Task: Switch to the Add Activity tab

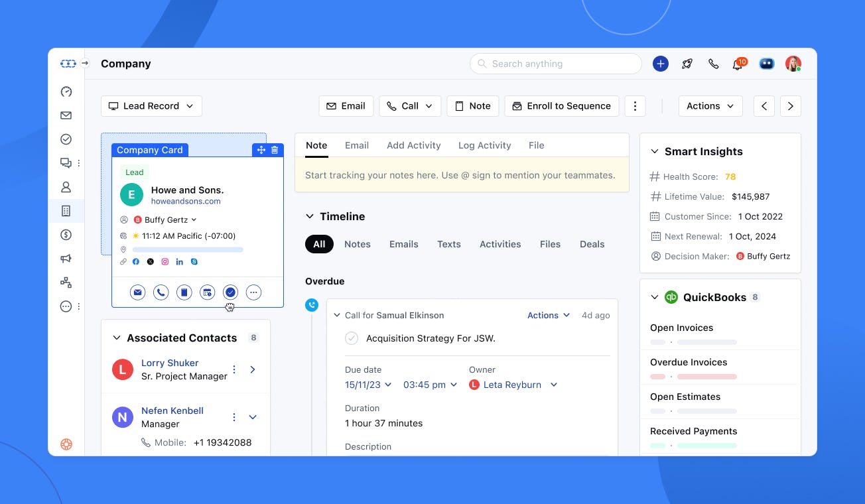Action: pyautogui.click(x=414, y=145)
